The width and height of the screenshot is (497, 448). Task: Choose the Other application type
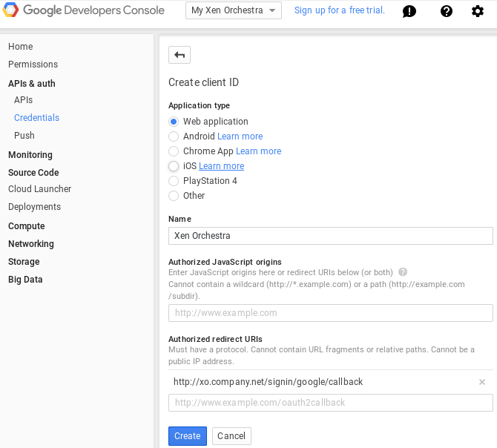(x=174, y=196)
